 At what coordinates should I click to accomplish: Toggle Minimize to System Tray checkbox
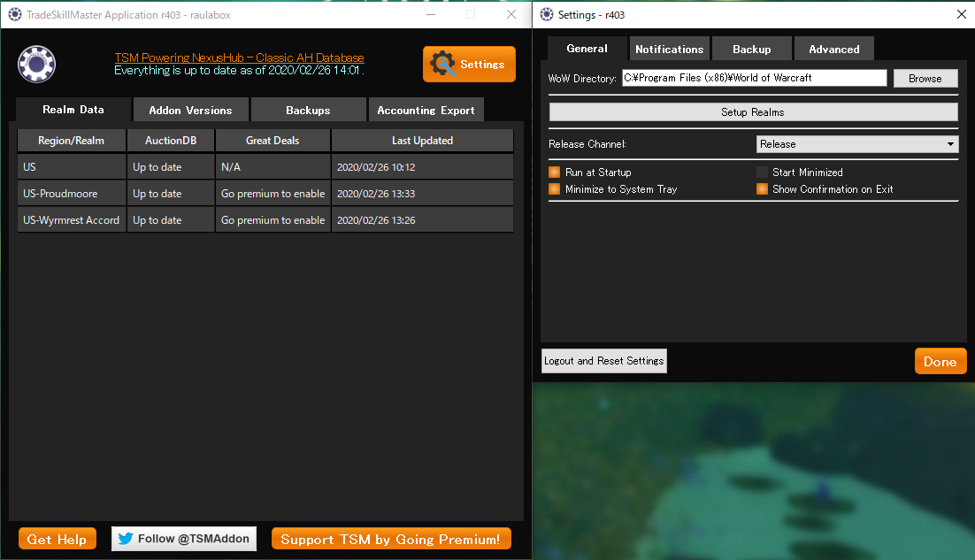tap(554, 189)
